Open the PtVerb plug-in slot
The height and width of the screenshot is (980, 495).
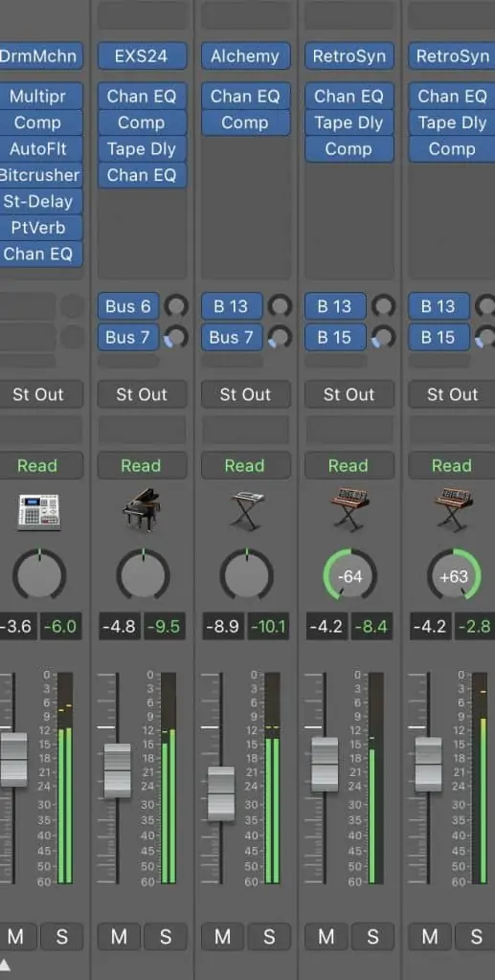point(40,228)
